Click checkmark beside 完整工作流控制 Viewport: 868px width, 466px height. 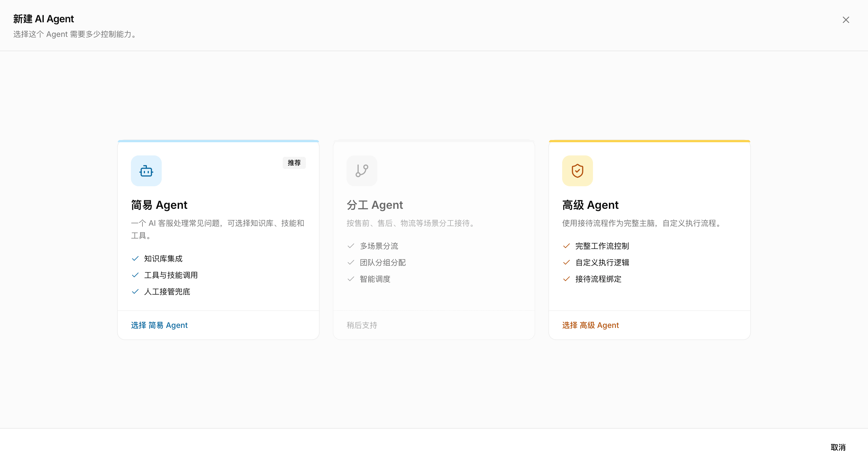[566, 246]
